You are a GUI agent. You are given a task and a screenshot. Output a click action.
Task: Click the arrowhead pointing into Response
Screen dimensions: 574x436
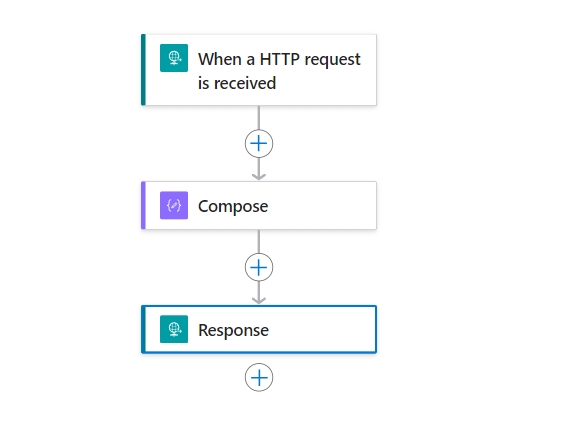(x=259, y=300)
